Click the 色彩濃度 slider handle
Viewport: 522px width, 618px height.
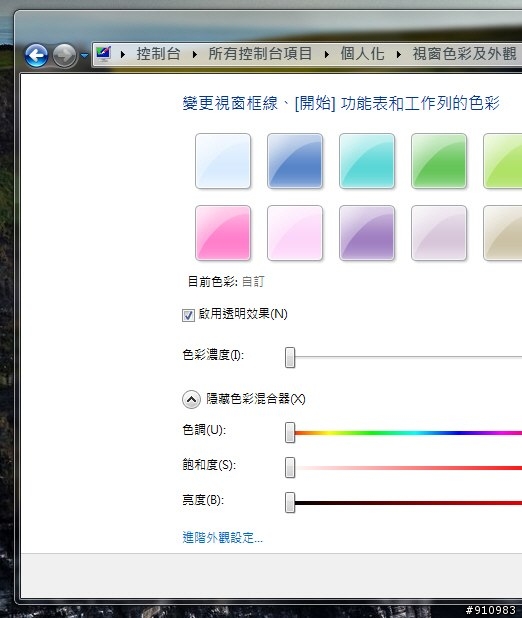click(290, 357)
